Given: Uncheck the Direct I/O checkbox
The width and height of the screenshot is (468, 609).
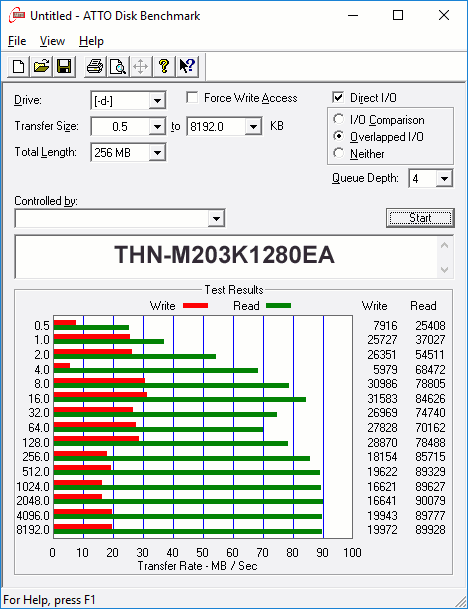Looking at the screenshot, I should (338, 97).
